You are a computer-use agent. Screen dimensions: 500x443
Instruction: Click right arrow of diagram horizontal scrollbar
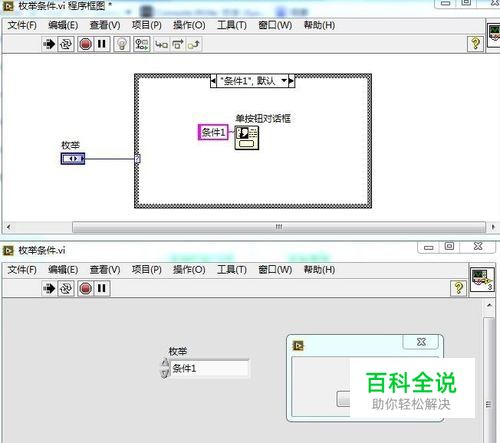tap(493, 227)
